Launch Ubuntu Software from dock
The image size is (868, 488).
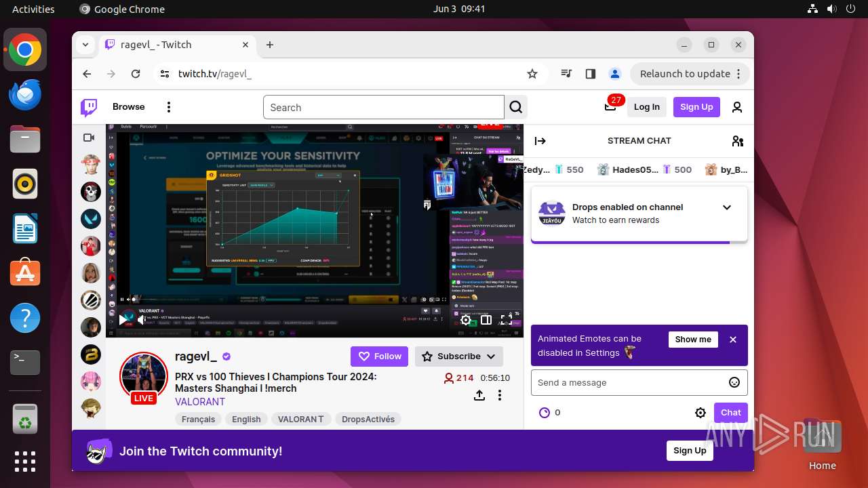(25, 273)
